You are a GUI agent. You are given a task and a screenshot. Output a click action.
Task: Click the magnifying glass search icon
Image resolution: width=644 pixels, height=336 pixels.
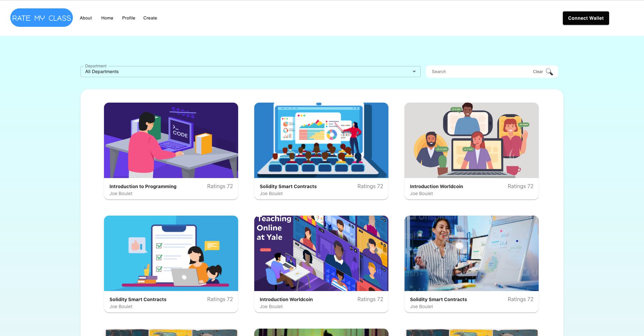549,72
